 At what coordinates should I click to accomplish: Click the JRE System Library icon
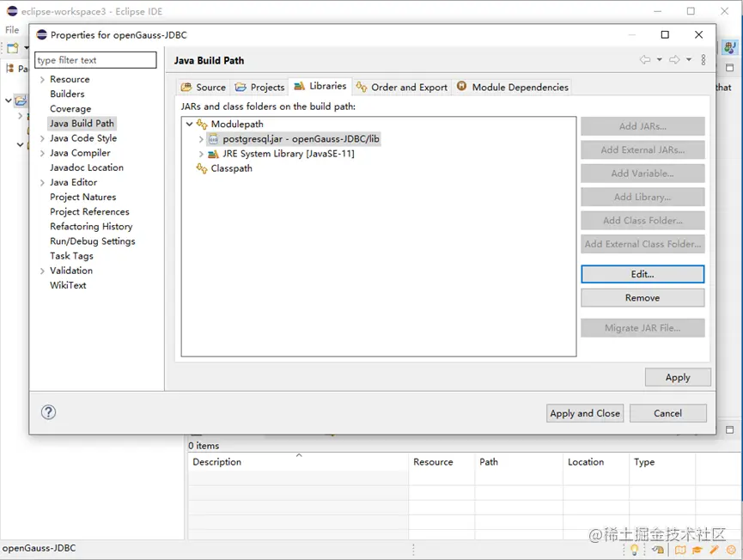click(x=214, y=154)
